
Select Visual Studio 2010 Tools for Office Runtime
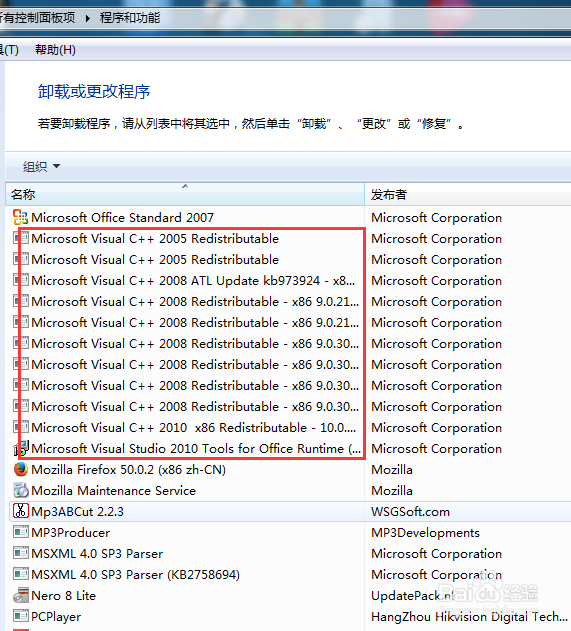[196, 448]
